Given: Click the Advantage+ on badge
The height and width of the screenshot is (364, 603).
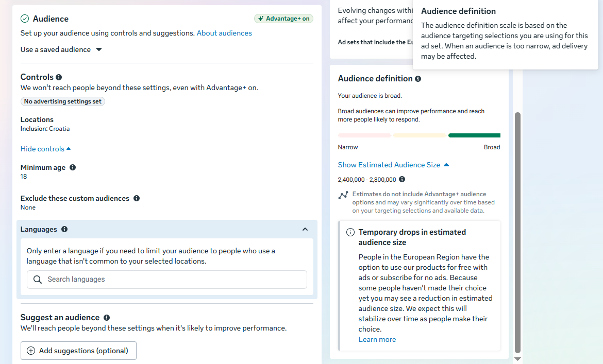Looking at the screenshot, I should coord(283,19).
